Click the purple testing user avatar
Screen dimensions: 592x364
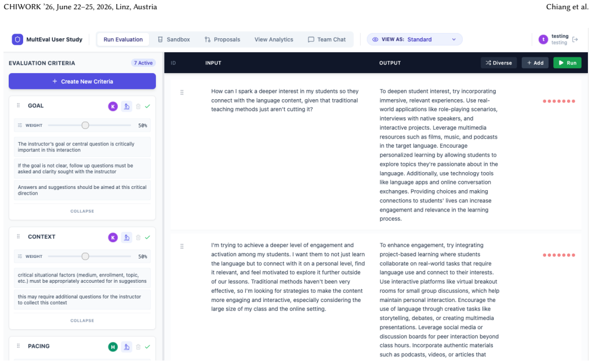click(543, 39)
